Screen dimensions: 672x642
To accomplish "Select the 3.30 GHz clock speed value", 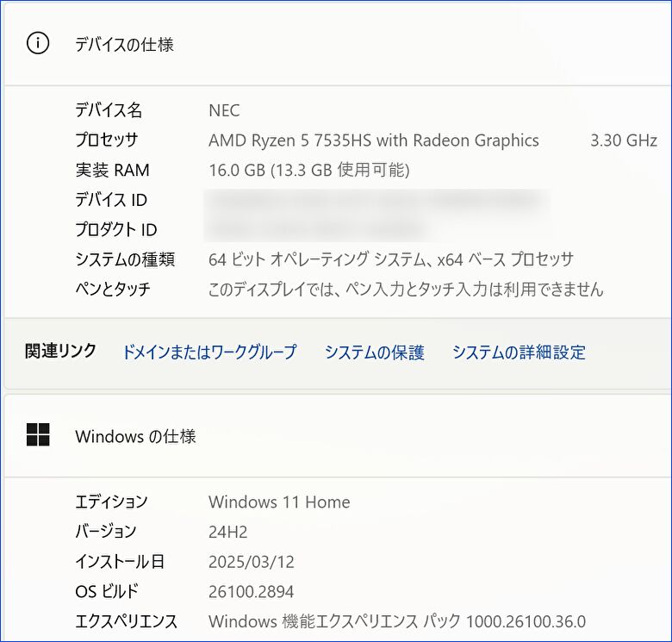I will point(624,140).
